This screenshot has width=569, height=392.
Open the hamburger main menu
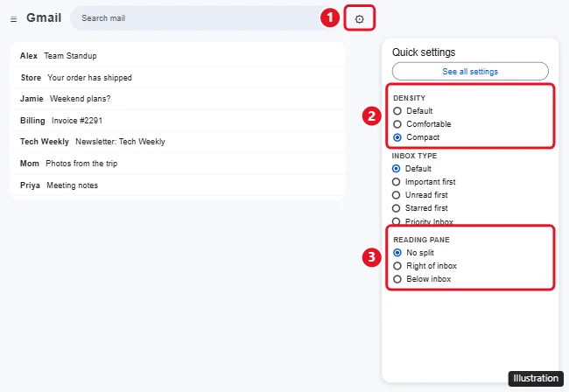13,19
